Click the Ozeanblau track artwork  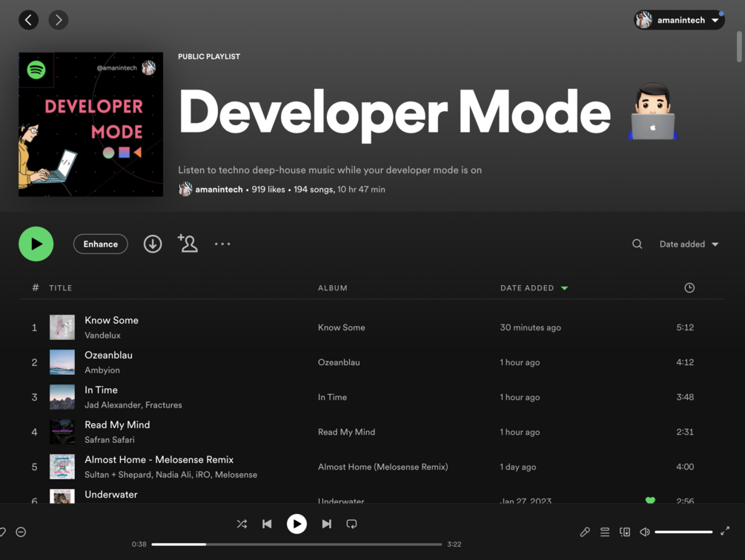62,362
